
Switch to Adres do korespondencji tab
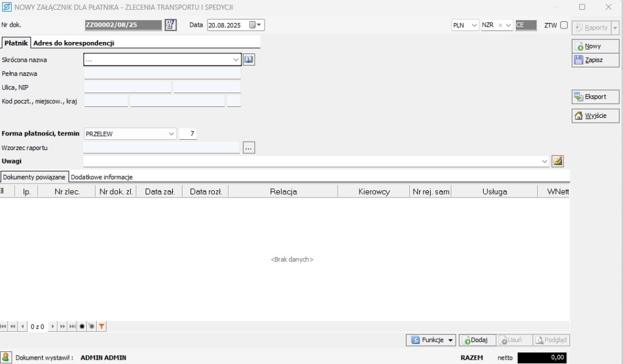click(74, 43)
